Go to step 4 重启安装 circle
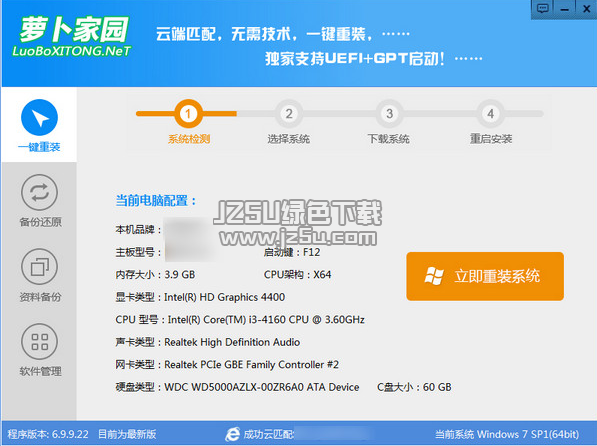This screenshot has width=597, height=446. (490, 113)
